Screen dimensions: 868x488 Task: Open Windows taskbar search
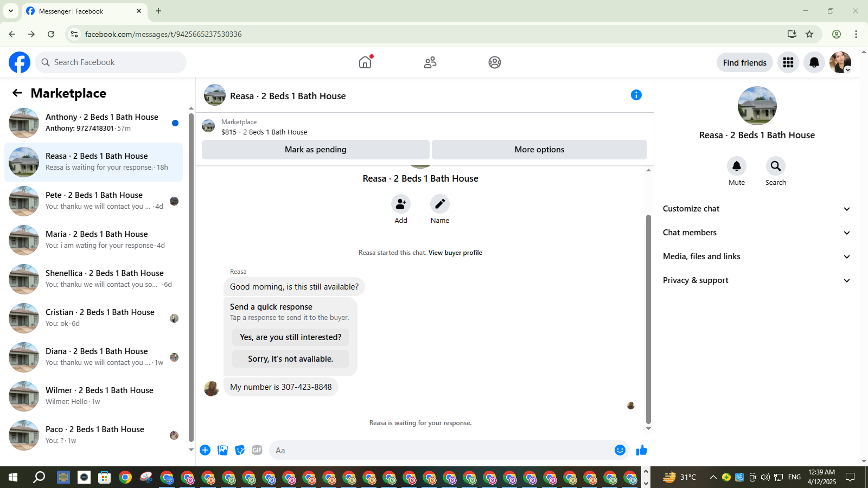click(x=39, y=477)
